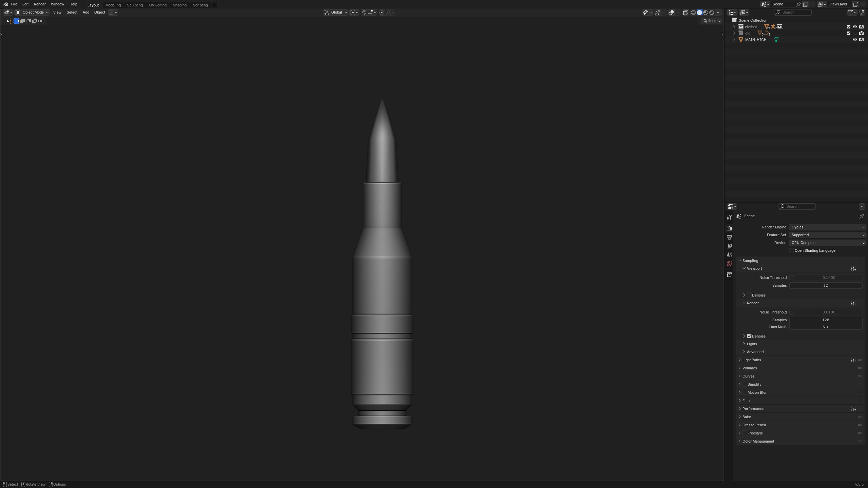This screenshot has width=868, height=488.
Task: Open the Output properties tab
Action: 729,237
